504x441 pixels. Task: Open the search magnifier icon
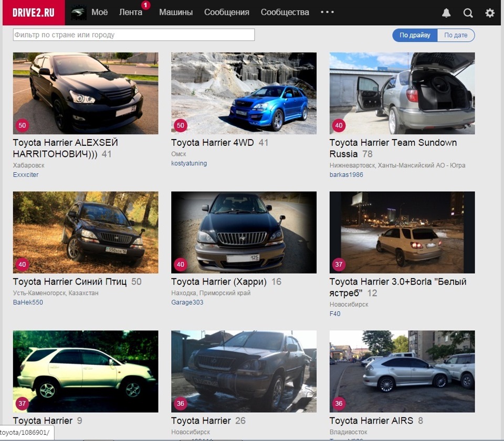tap(468, 13)
